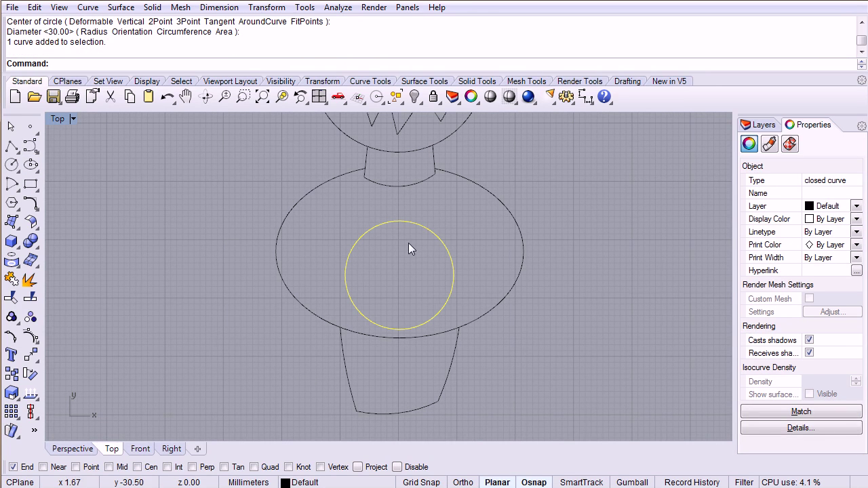Cut selection with the scissors icon
The image size is (868, 488).
pyautogui.click(x=111, y=97)
